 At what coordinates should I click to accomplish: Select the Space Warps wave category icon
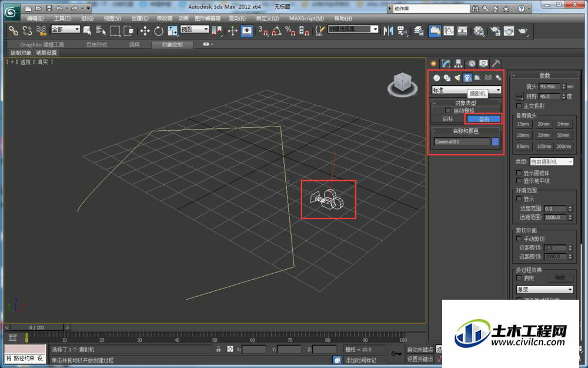488,78
